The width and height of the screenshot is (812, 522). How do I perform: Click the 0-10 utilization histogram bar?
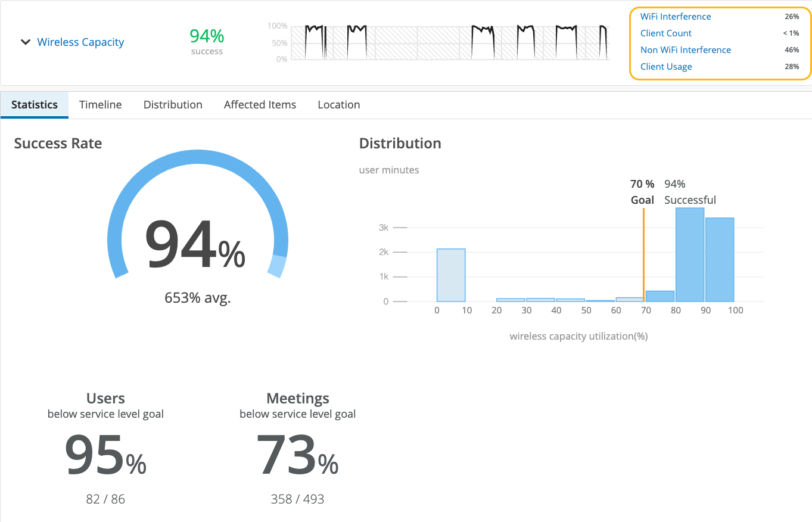click(x=451, y=275)
